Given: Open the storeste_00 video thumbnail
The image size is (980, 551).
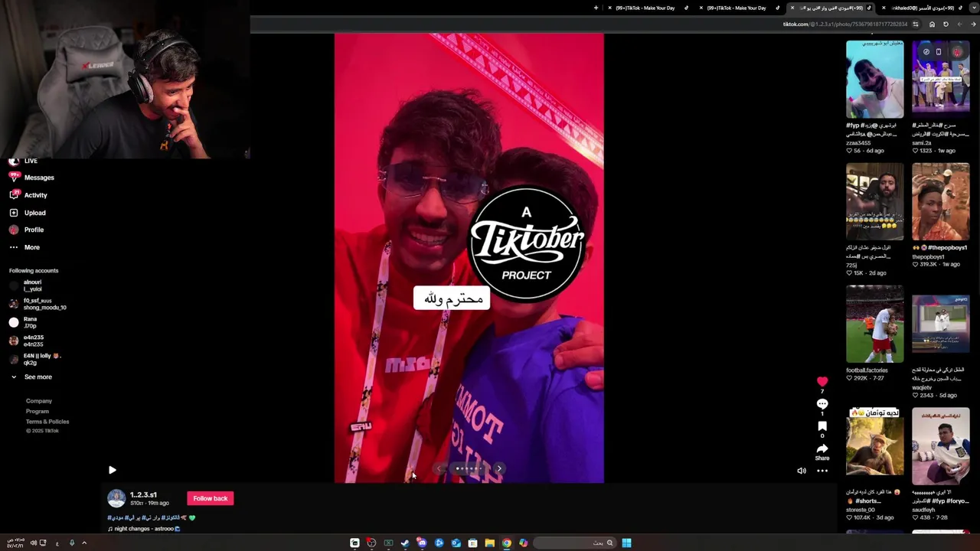Looking at the screenshot, I should 874,446.
